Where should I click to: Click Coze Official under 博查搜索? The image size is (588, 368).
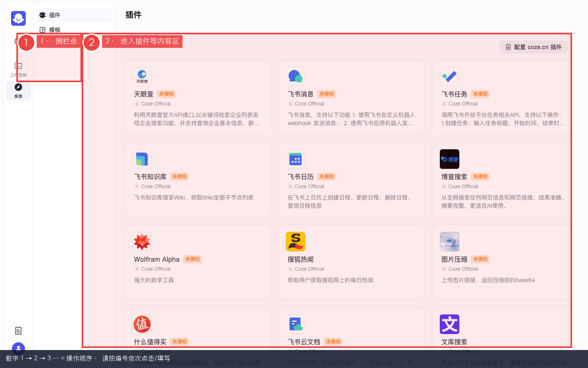click(463, 186)
